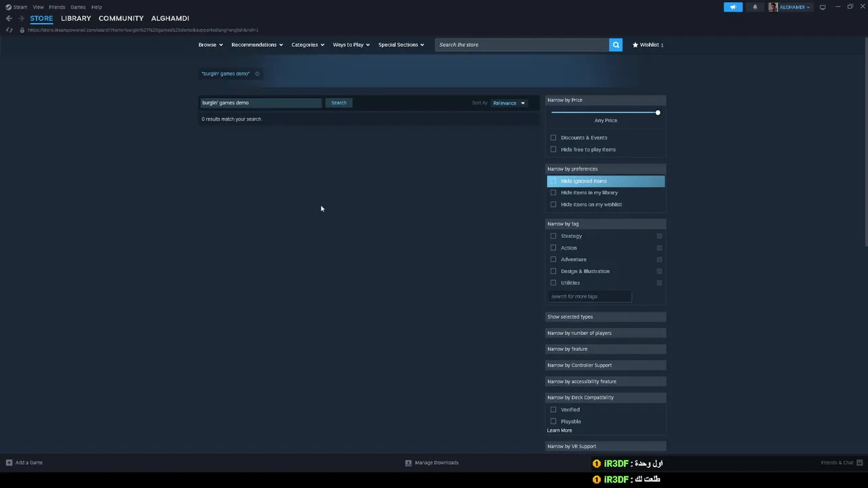The width and height of the screenshot is (868, 488).
Task: Enable Hide items on my wishlist
Action: tap(553, 204)
